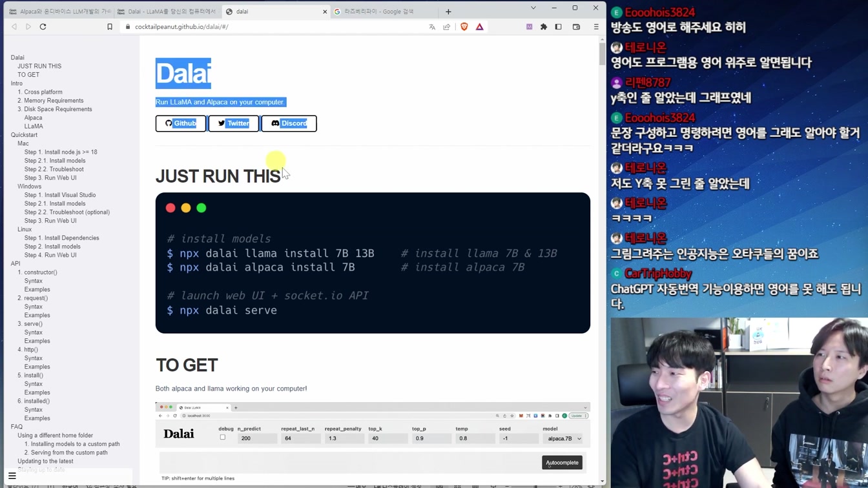Open '3. serve()' API sidebar link
The image size is (868, 488).
[30, 324]
